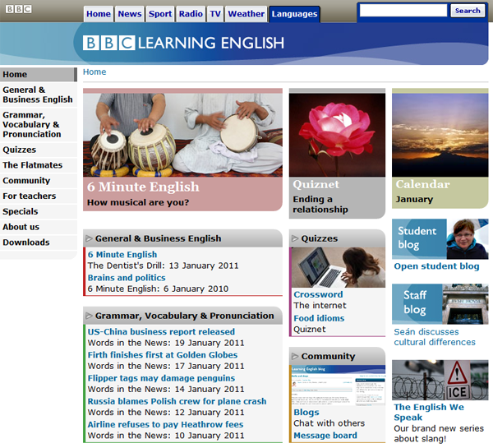Click the Quizzes section heading

[x=320, y=238]
